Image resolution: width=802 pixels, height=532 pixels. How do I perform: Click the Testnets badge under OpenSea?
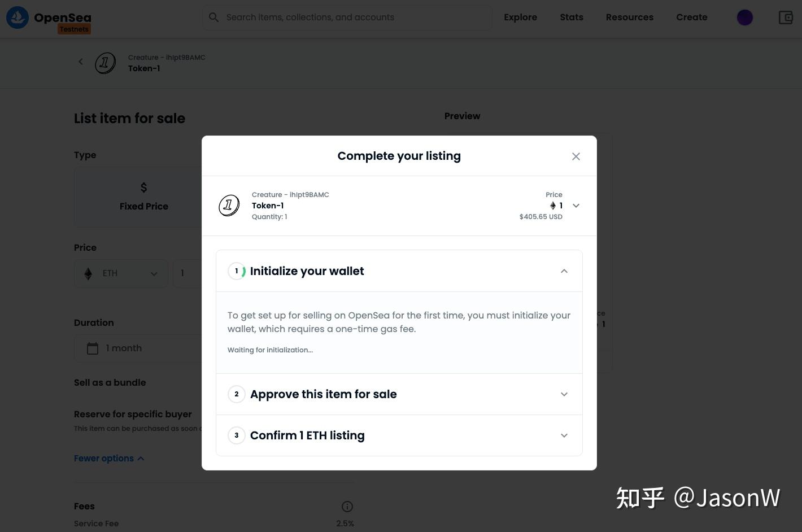[74, 29]
